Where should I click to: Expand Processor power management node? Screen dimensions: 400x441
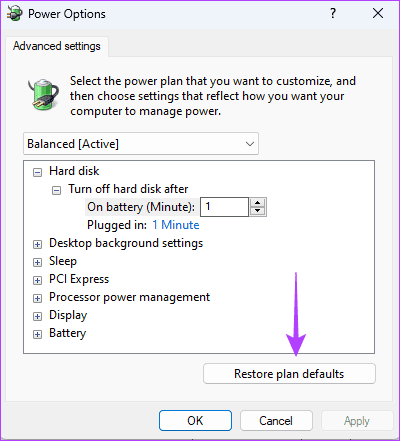pyautogui.click(x=37, y=298)
